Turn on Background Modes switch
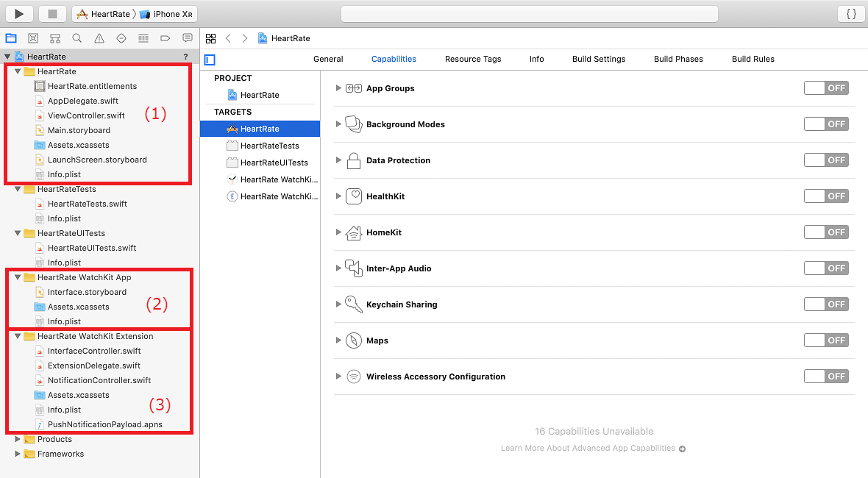868x478 pixels. (x=826, y=124)
